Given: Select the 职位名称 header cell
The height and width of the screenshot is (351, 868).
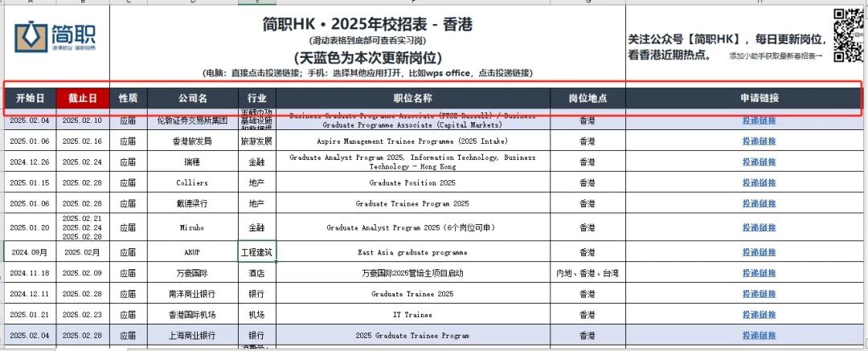Looking at the screenshot, I should coord(413,99).
